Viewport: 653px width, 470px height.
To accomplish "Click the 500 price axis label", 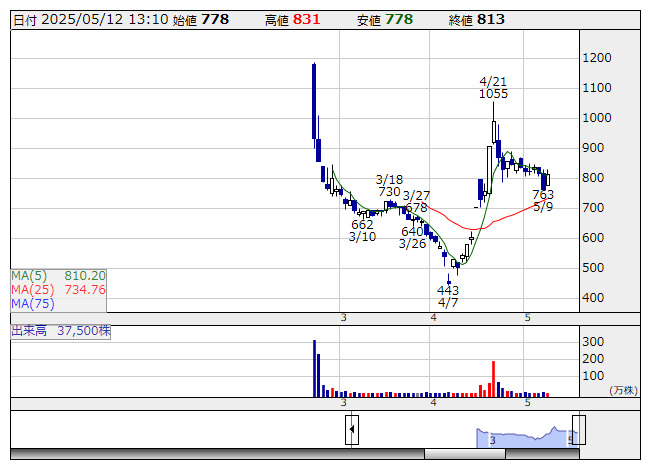I will 593,268.
